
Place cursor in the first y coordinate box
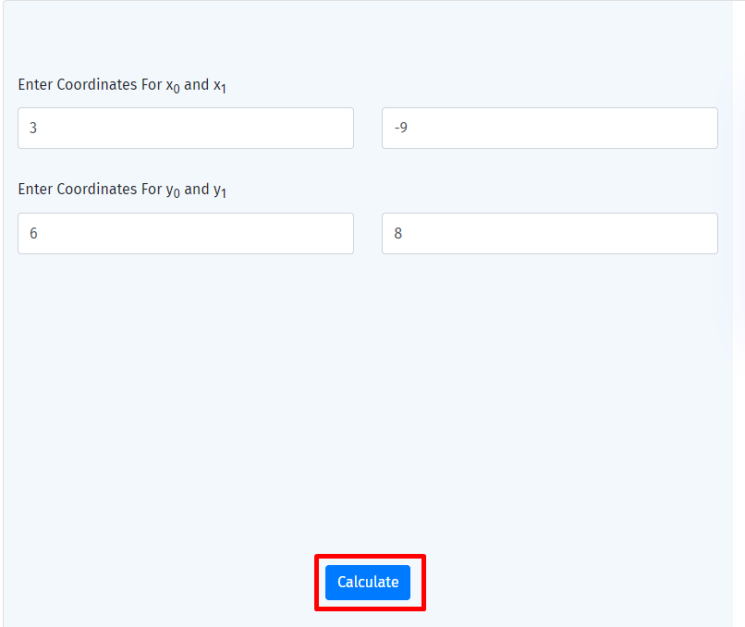pos(185,233)
